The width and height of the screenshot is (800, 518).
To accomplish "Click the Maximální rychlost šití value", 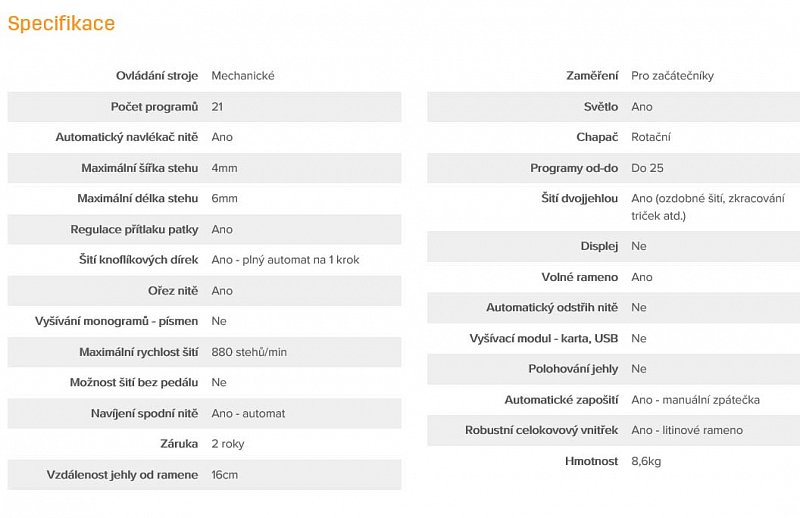I will coord(249,352).
